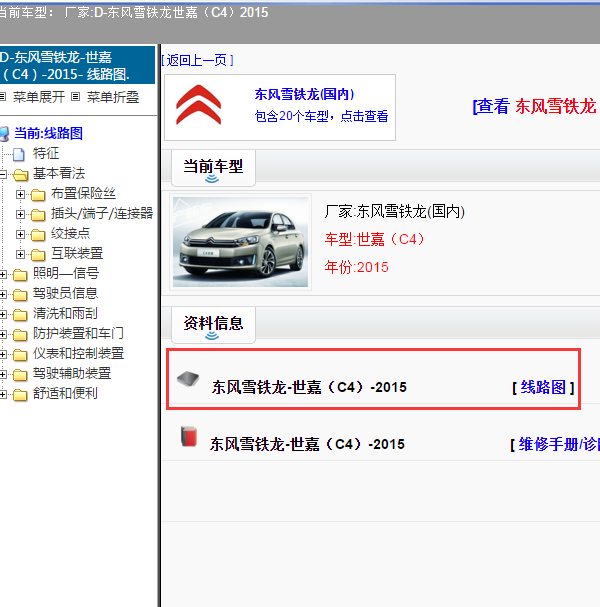Click the open folder icon of 基本看法
This screenshot has width=600, height=607.
[x=21, y=175]
